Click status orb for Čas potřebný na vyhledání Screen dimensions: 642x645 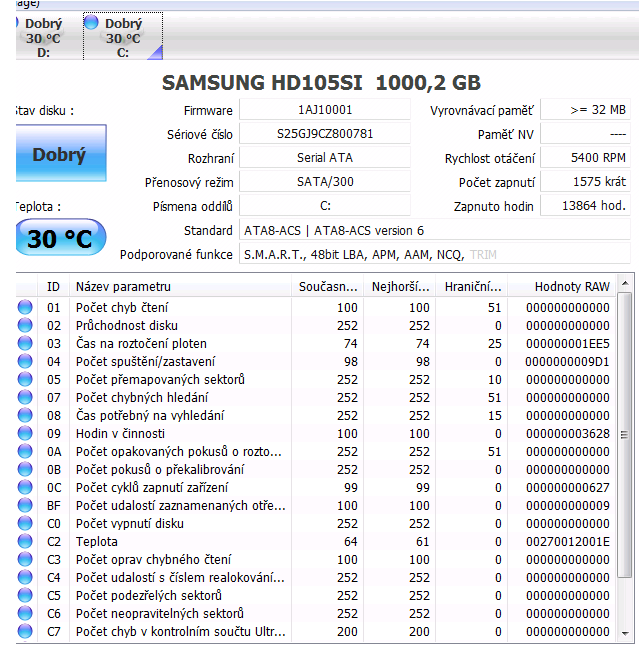tap(25, 415)
